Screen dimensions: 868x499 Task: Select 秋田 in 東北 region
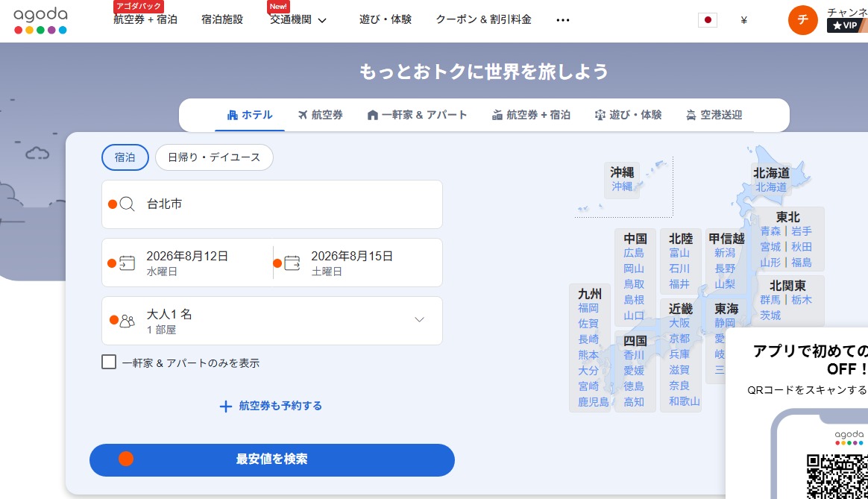pyautogui.click(x=801, y=246)
